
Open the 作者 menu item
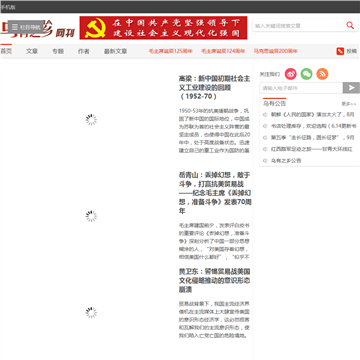84,51
